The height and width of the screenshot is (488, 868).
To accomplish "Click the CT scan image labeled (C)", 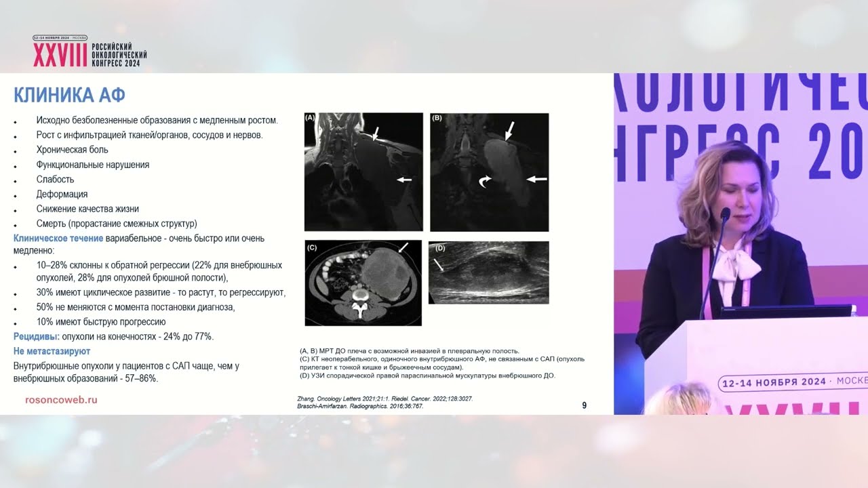I will [363, 283].
